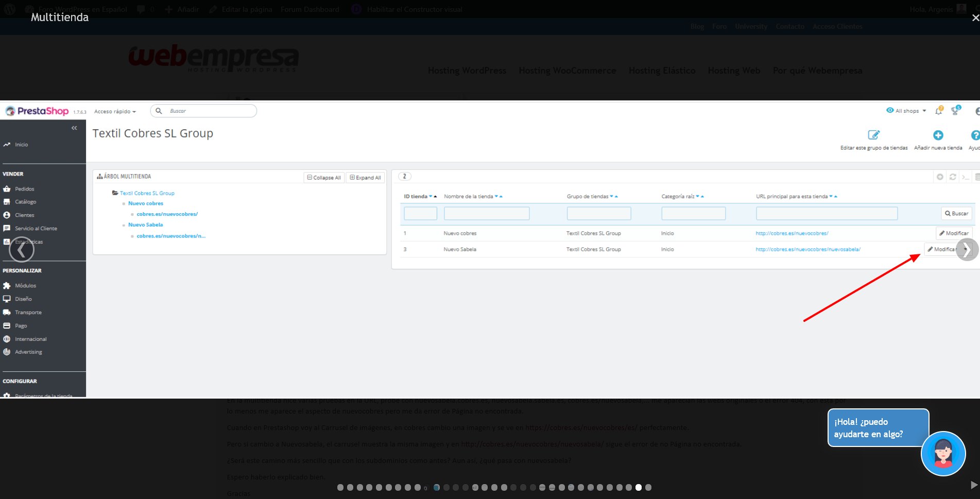
Task: Focus the URL principal filter field
Action: [827, 214]
